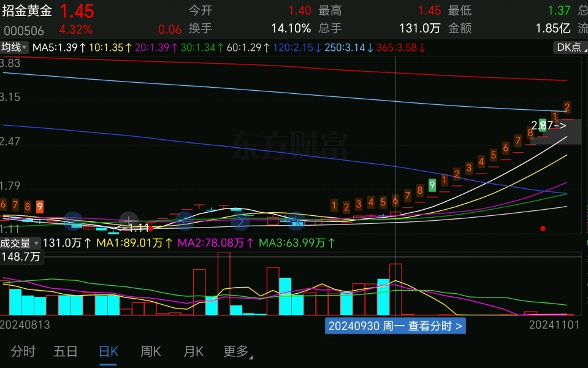Click the 60:1.29 moving average label
Viewport: 588px width, 368px height.
pos(248,48)
